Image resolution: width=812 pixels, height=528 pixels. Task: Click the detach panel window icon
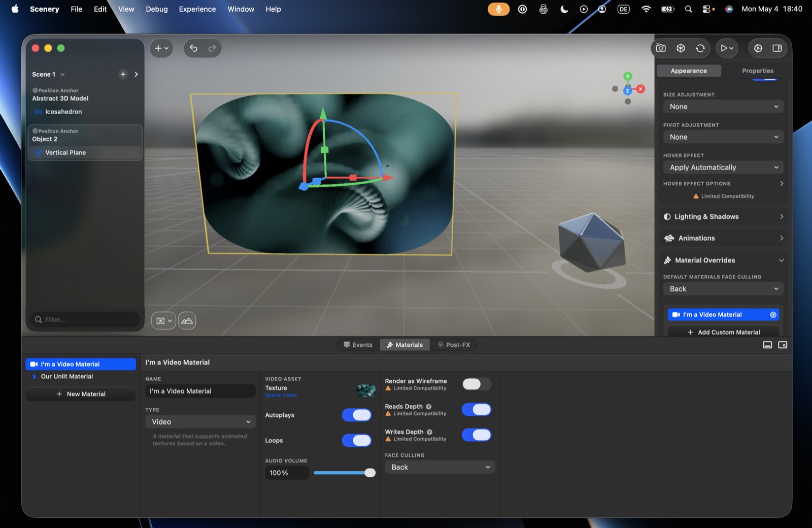[x=783, y=345]
